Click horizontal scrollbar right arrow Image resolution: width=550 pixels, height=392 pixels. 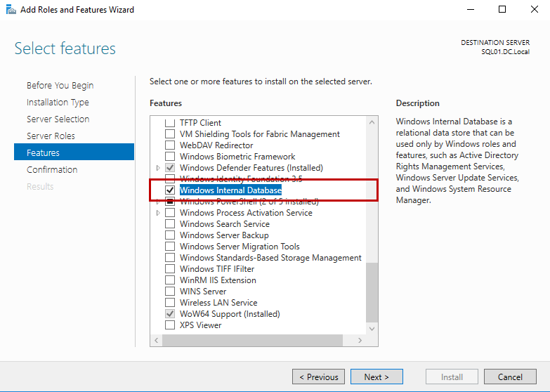(x=360, y=341)
